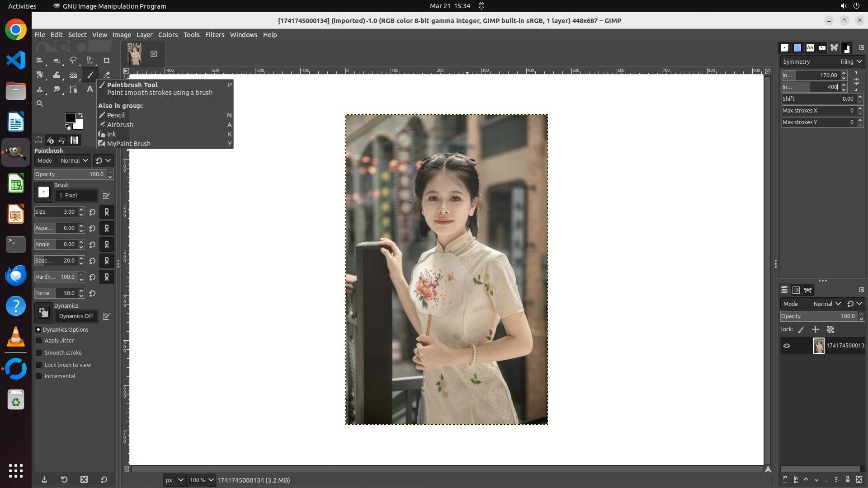Screen dimensions: 868x488
Task: Select the Clone stamp tool
Action: click(x=40, y=89)
